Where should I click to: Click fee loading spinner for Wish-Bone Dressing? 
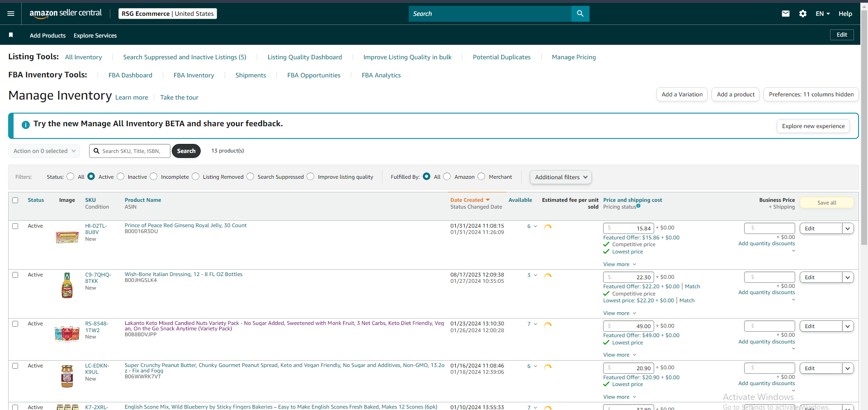548,276
